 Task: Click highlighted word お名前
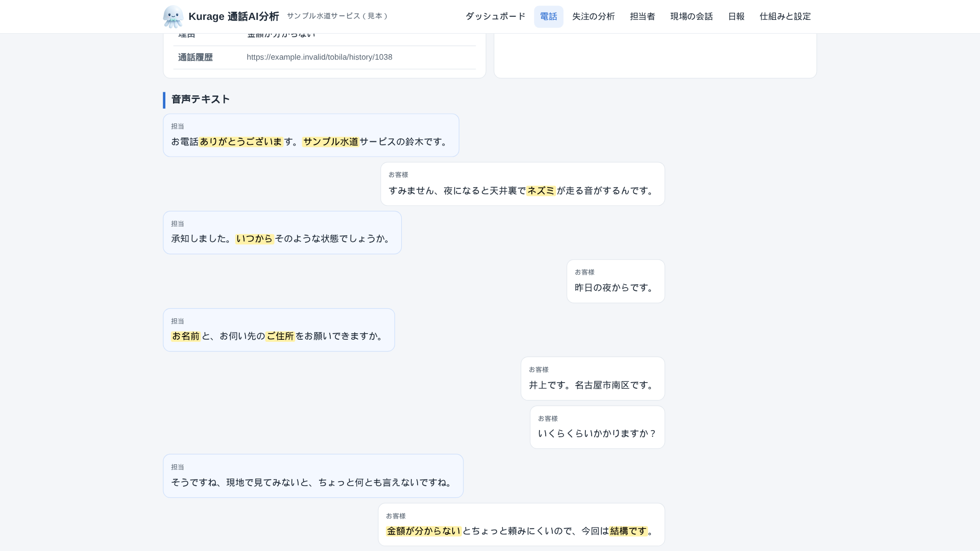[x=186, y=336]
